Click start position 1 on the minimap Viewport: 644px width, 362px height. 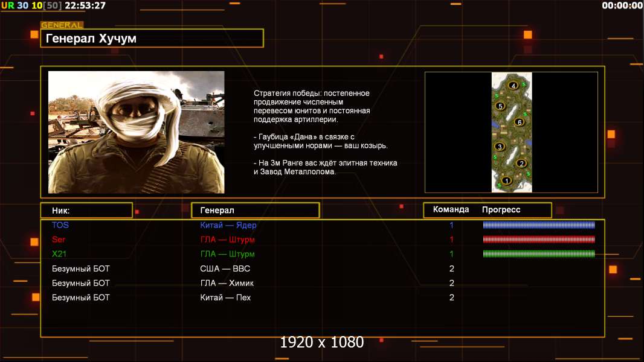click(506, 180)
